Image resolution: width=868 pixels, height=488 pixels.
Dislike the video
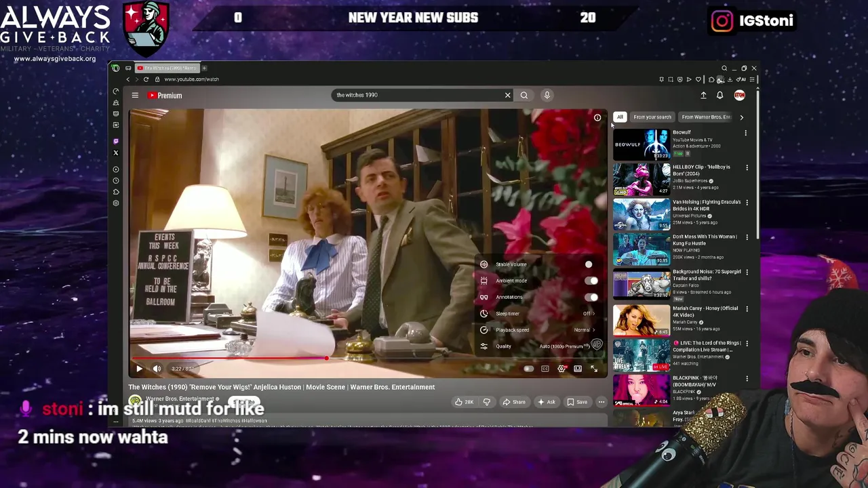click(486, 402)
